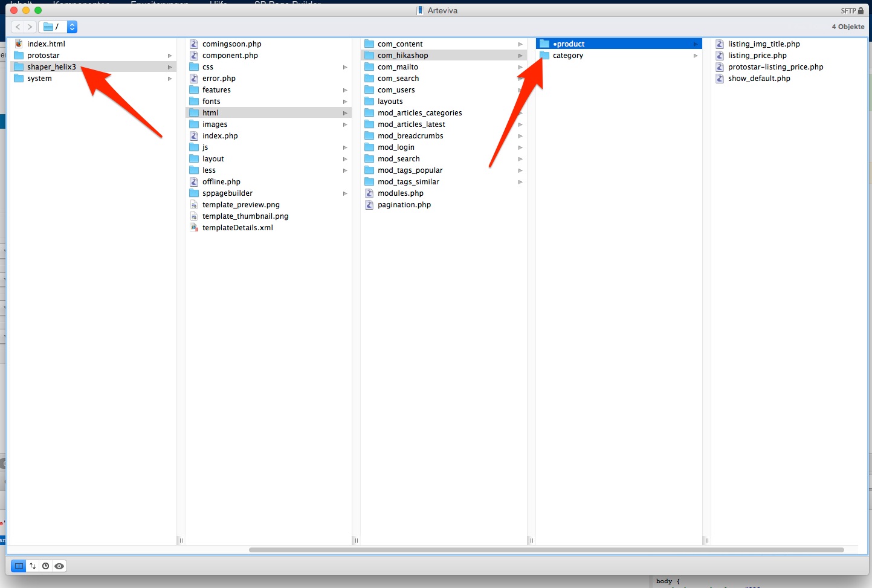Select the layout folder name

coord(213,159)
